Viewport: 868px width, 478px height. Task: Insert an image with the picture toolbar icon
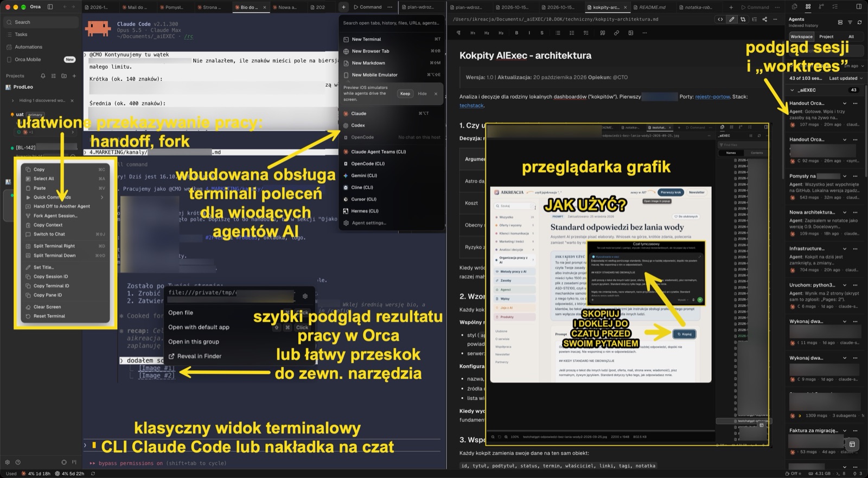(x=630, y=33)
